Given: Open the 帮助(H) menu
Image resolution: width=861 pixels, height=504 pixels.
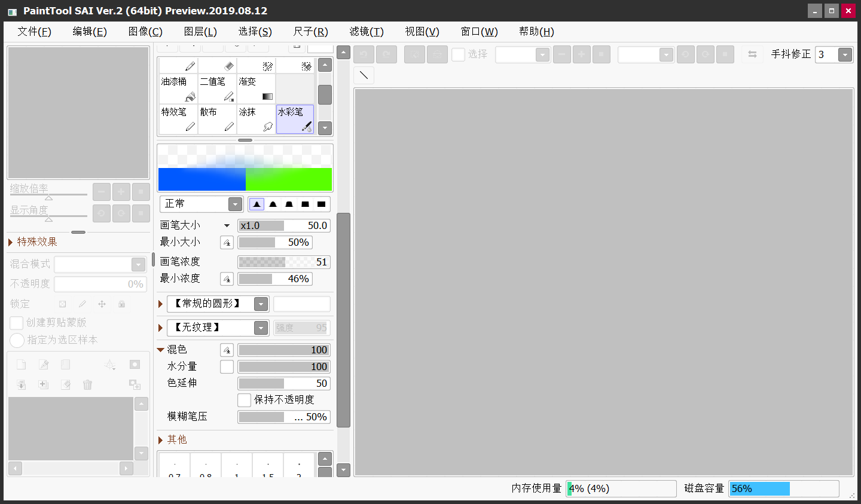Looking at the screenshot, I should point(536,32).
